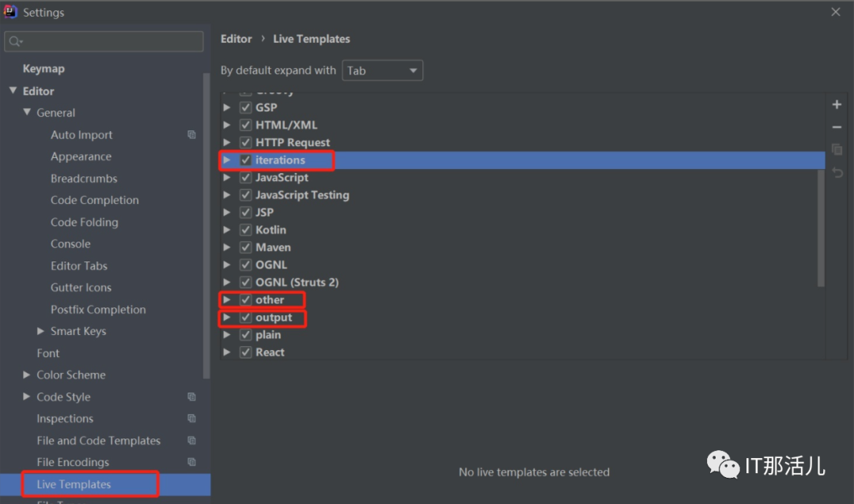Click the settings search input field
This screenshot has height=504, width=854.
(x=111, y=41)
